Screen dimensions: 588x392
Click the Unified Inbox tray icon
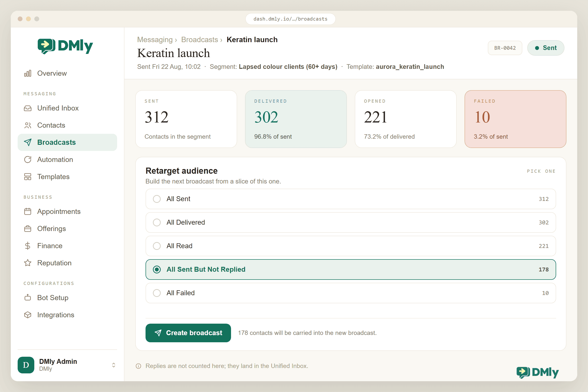pyautogui.click(x=28, y=108)
